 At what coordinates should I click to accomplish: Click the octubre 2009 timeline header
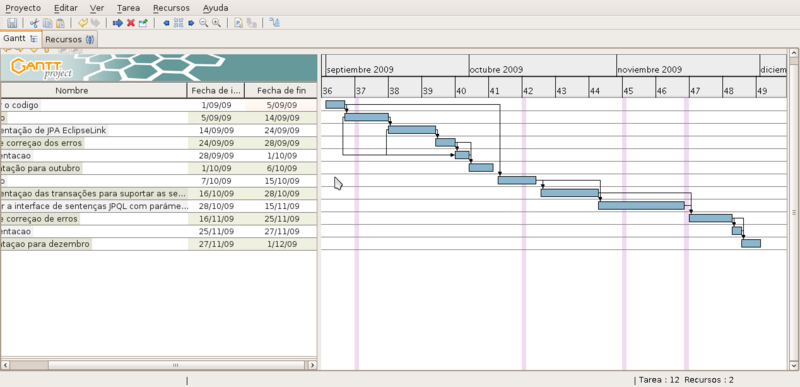coord(542,69)
